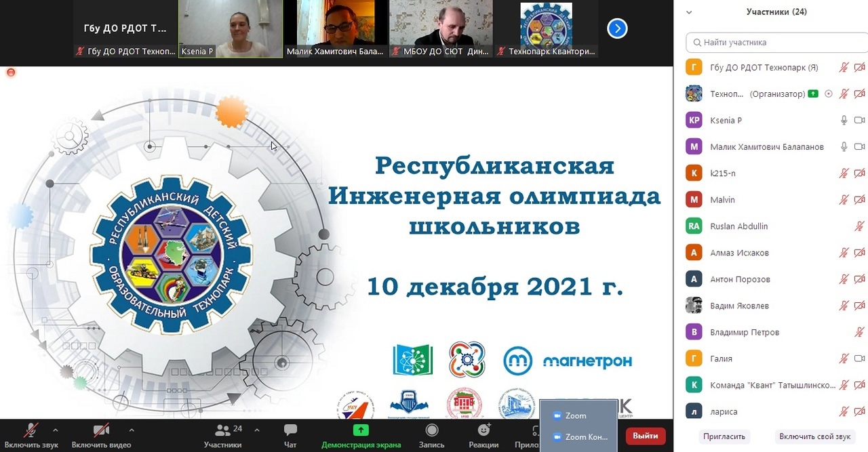Start recording with the Запись icon
The height and width of the screenshot is (452, 868).
(431, 430)
